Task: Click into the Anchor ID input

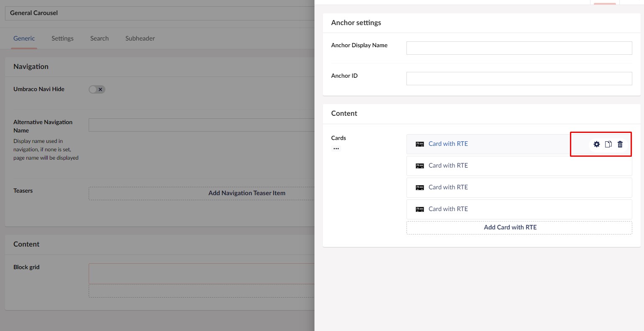Action: pos(519,79)
